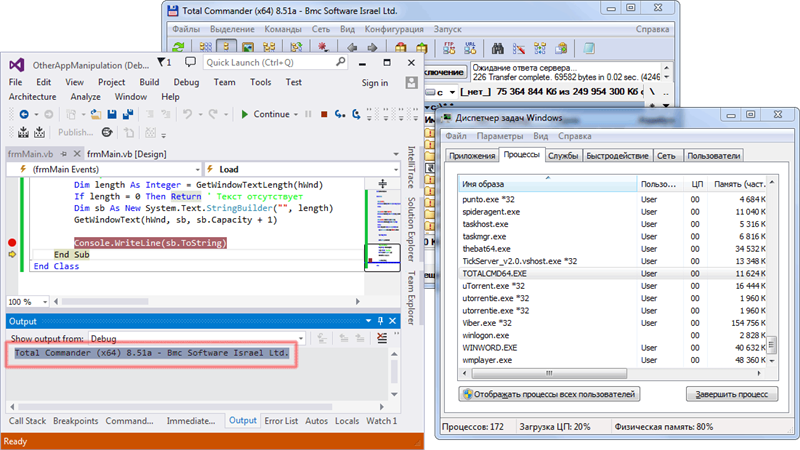Toggle show processes from all users button
Viewport: 800px width, 450px height.
(547, 394)
